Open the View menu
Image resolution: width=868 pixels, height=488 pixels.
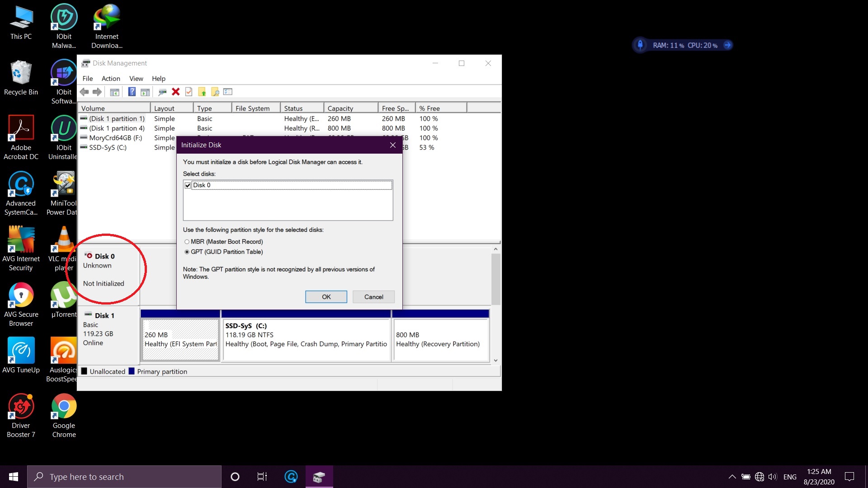[136, 79]
